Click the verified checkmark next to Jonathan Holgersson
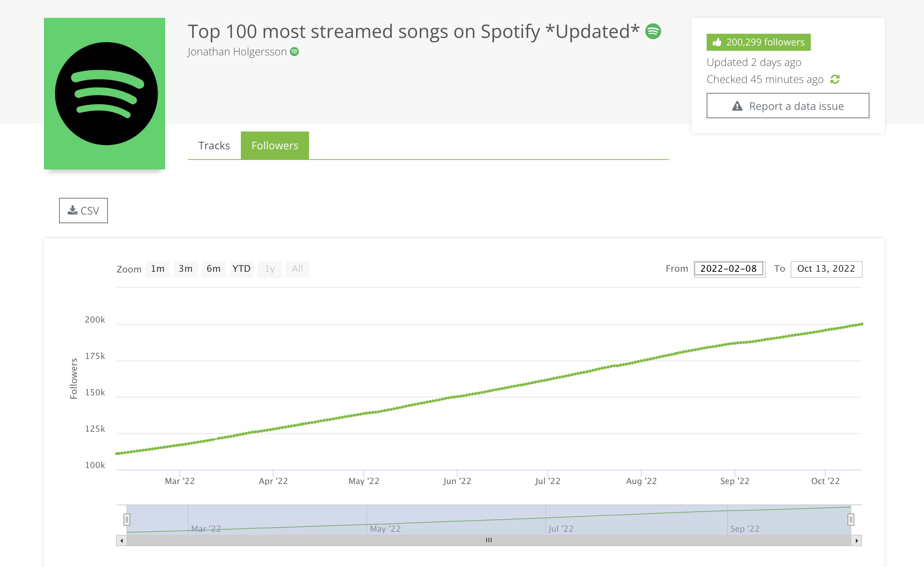Image resolution: width=924 pixels, height=567 pixels. point(296,52)
